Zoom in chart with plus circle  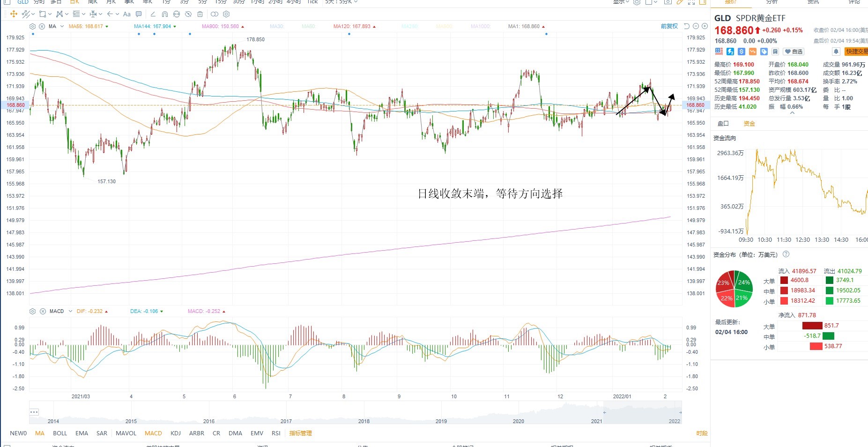pos(705,26)
